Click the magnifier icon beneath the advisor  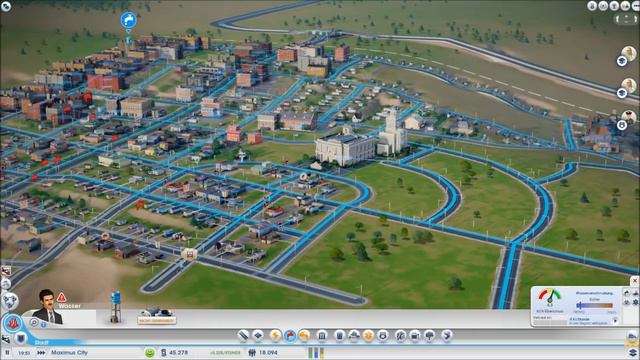(x=34, y=323)
